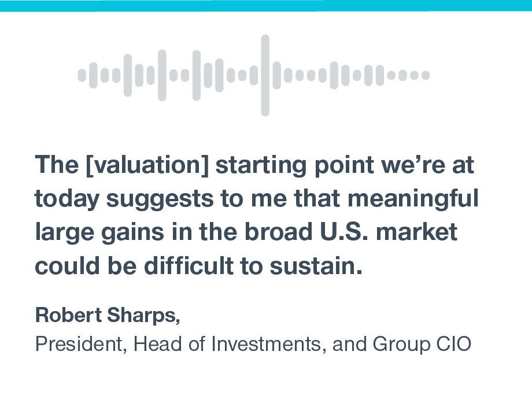Click the rightmost dot of the audio waveform

pos(426,75)
